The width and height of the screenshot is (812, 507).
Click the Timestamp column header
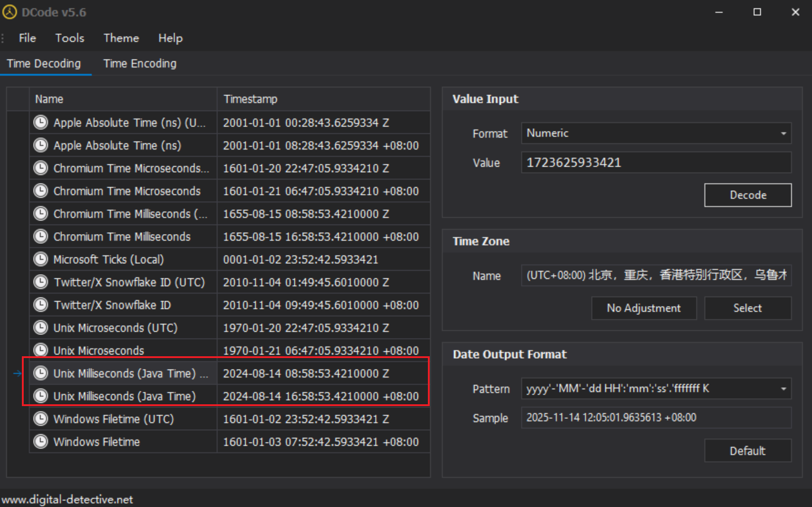(x=322, y=99)
